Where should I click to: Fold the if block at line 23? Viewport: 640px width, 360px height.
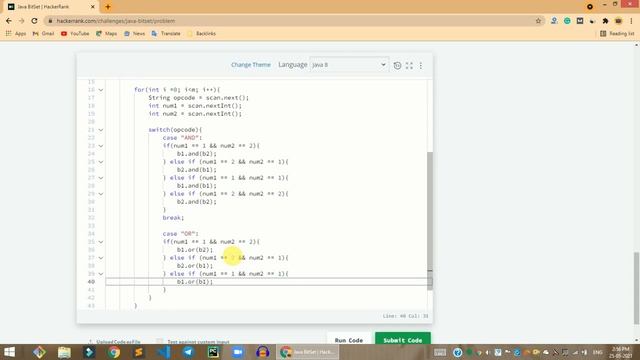(101, 146)
